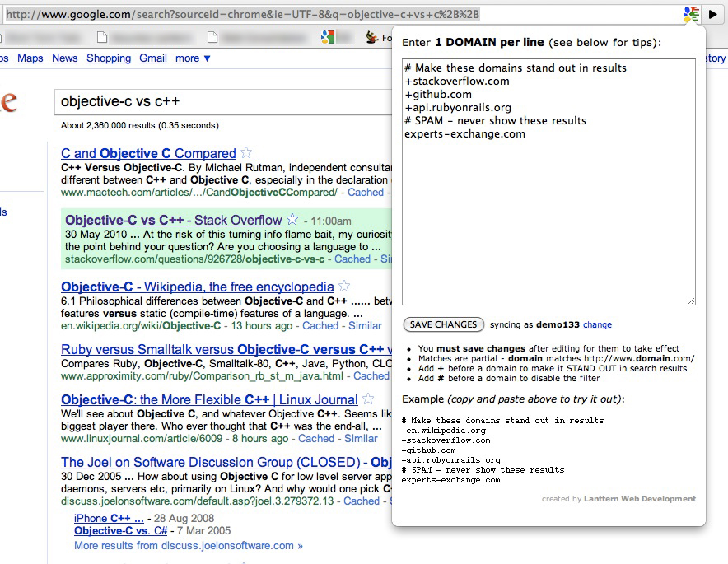Click the domain filter extension icon in the toolbar

click(693, 14)
